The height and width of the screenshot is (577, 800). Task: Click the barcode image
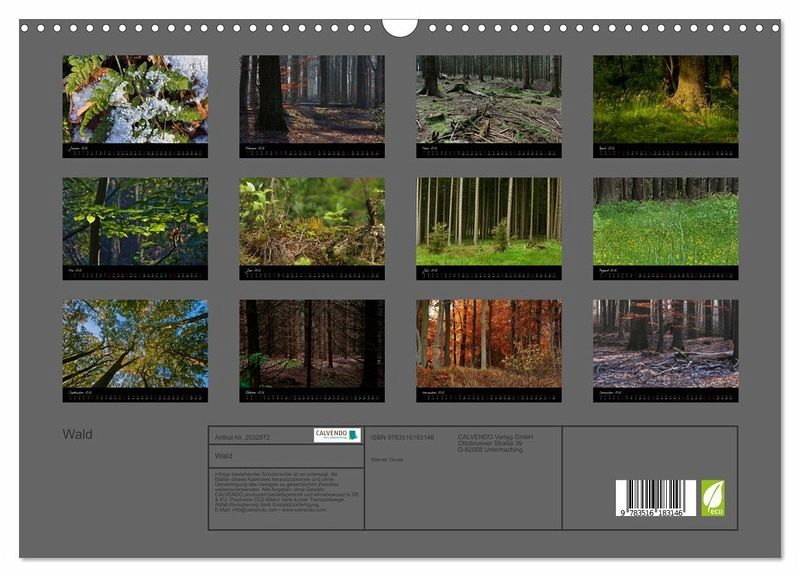[x=655, y=498]
